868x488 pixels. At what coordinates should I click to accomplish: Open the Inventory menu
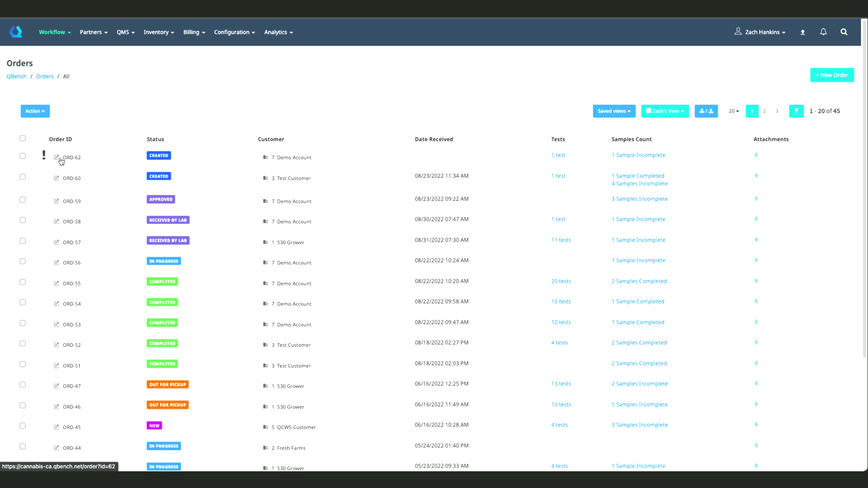click(159, 33)
